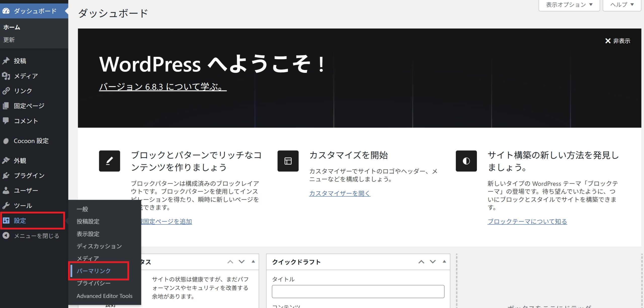Choose ディスカッション from settings submenu
Image resolution: width=644 pixels, height=308 pixels.
click(x=99, y=246)
